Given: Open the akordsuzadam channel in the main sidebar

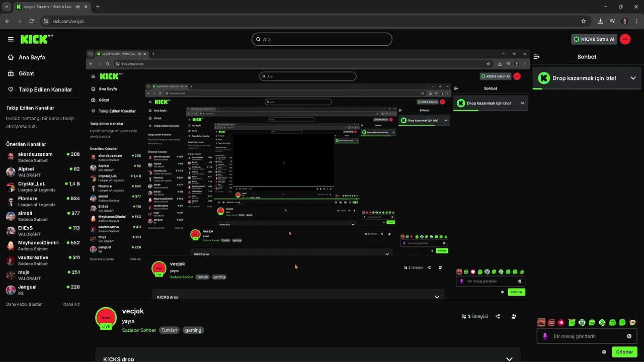Looking at the screenshot, I should pos(43,157).
